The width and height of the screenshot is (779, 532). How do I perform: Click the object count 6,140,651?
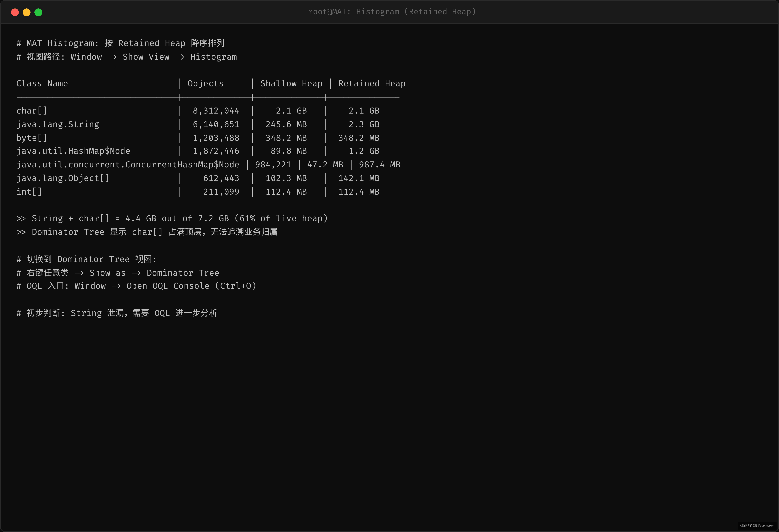coord(216,124)
